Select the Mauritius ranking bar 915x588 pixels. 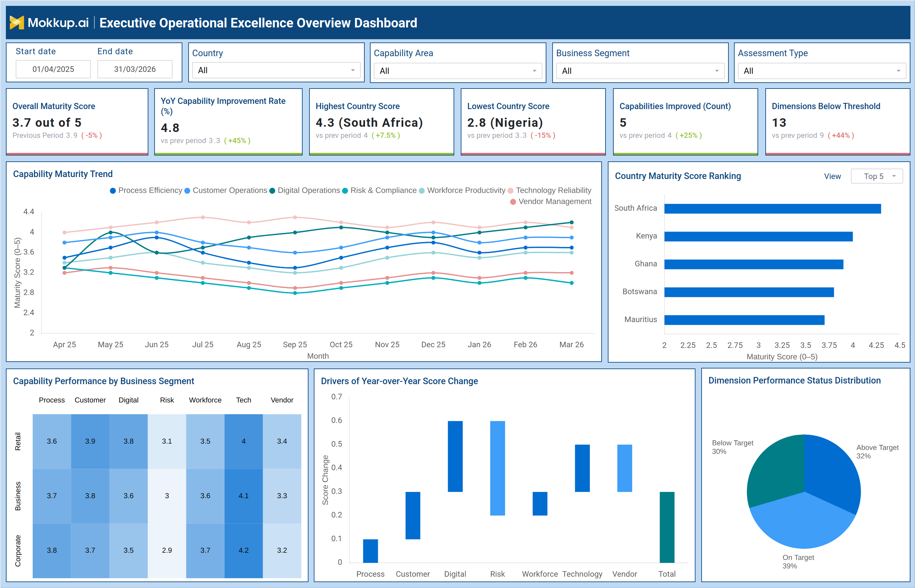pos(744,320)
